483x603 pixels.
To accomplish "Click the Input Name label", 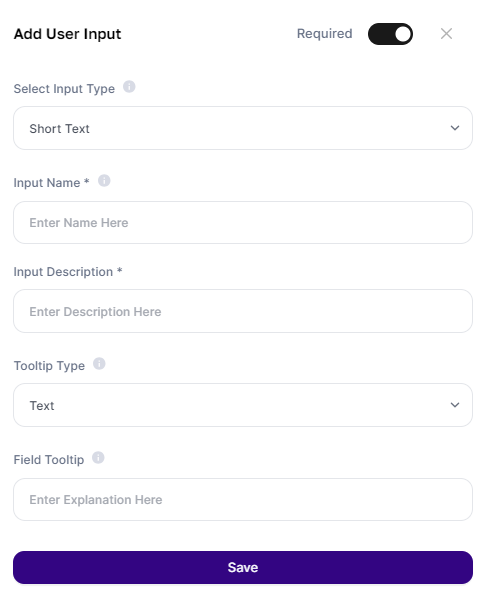I will click(x=51, y=183).
